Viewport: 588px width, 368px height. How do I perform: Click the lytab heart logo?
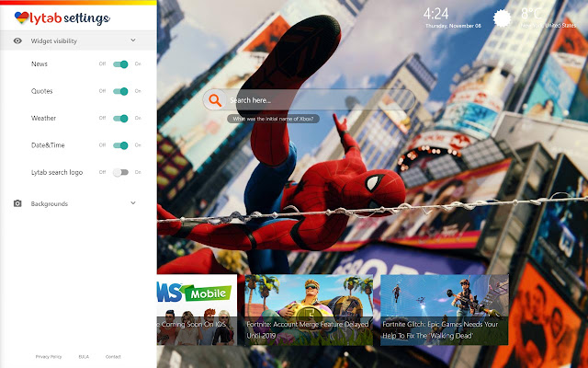[22, 17]
